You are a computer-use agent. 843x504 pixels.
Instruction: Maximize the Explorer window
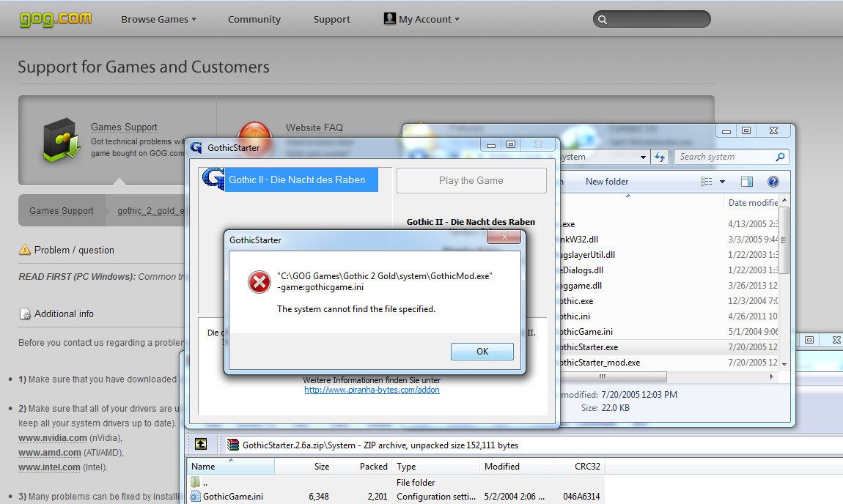pos(746,130)
